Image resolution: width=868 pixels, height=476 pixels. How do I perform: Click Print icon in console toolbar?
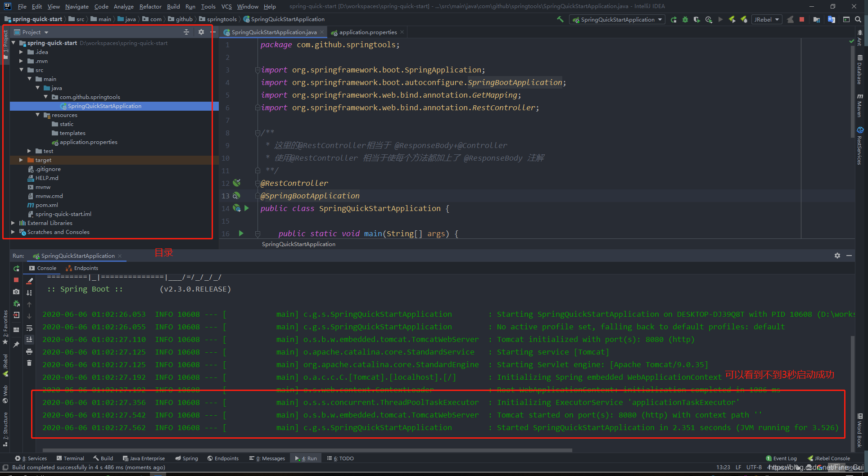tap(29, 351)
